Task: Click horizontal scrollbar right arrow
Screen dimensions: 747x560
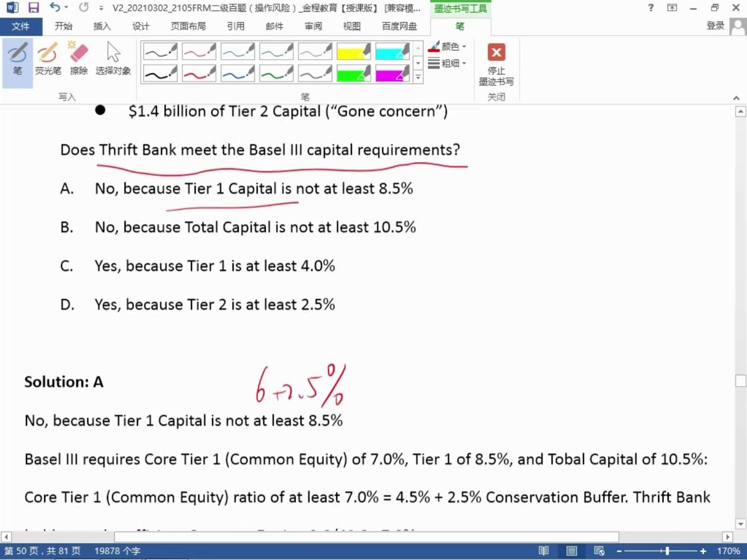Action: [727, 537]
